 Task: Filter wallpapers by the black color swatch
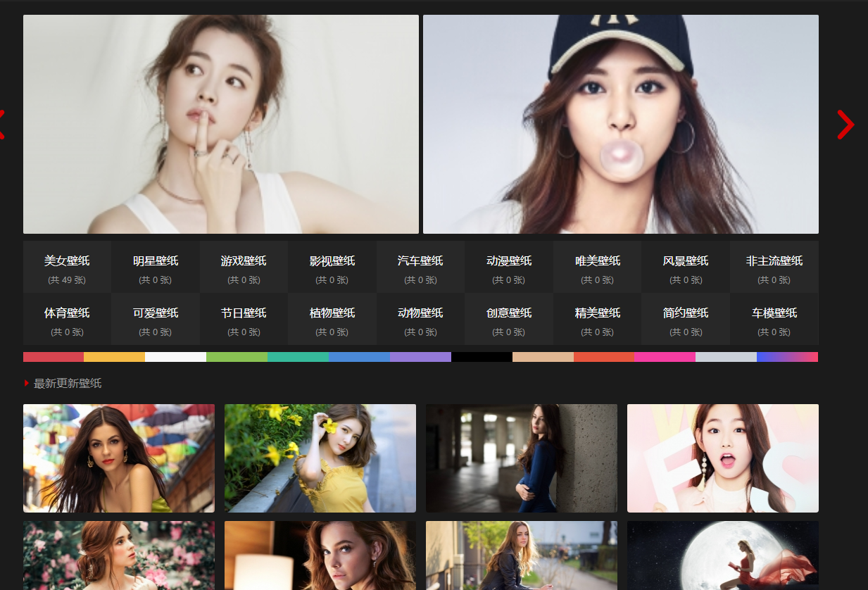[x=482, y=357]
